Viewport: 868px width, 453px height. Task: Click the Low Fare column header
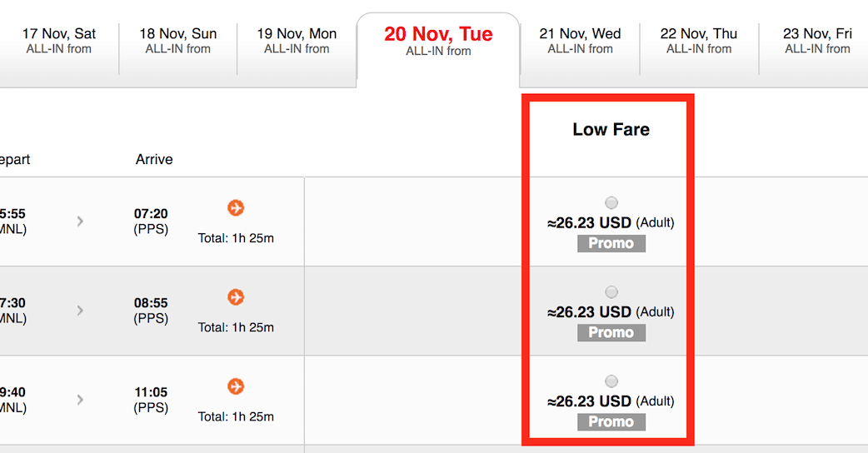coord(611,129)
